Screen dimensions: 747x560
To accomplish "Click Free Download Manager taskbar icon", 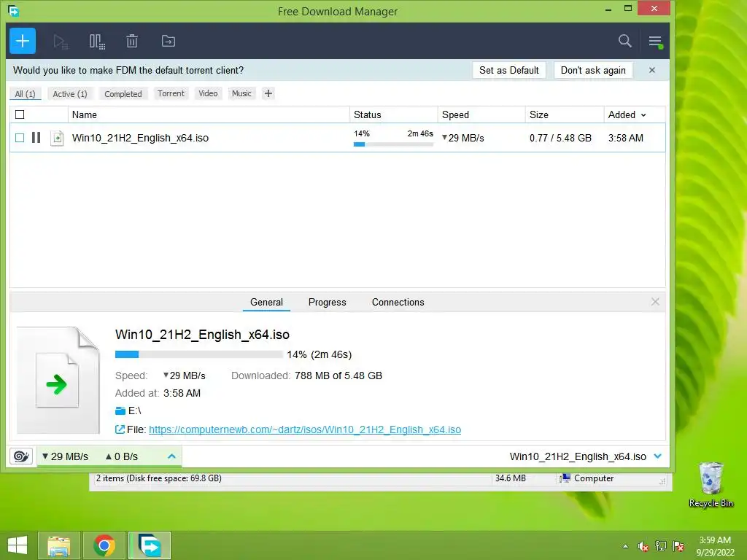I will [149, 545].
